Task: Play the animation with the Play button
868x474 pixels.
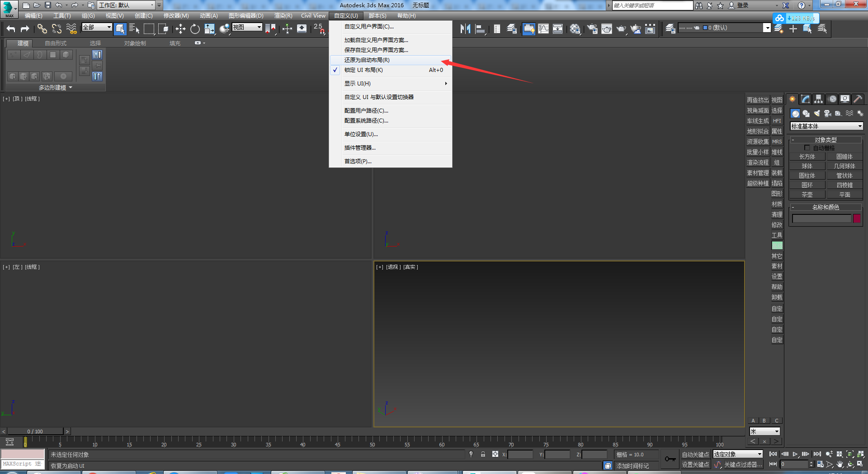Action: [795, 454]
